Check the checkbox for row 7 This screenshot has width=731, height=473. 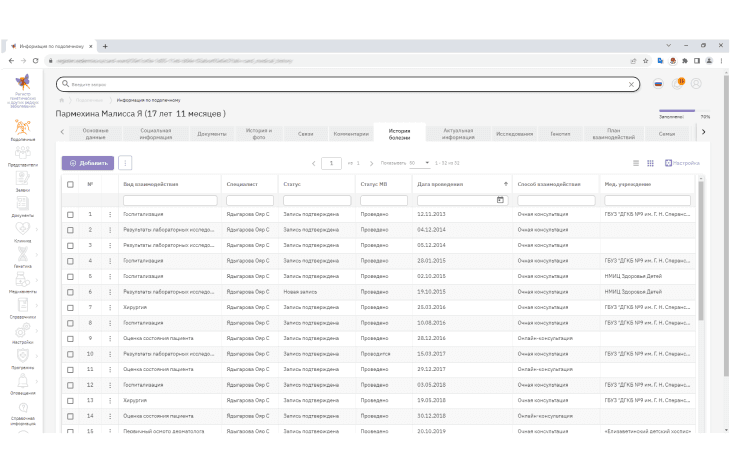tap(70, 308)
